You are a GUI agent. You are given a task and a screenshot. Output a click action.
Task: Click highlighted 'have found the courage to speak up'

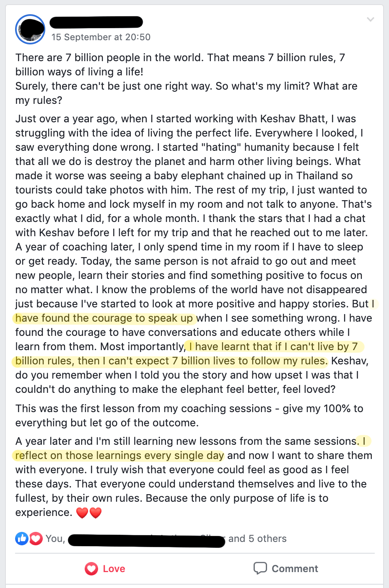pos(104,318)
